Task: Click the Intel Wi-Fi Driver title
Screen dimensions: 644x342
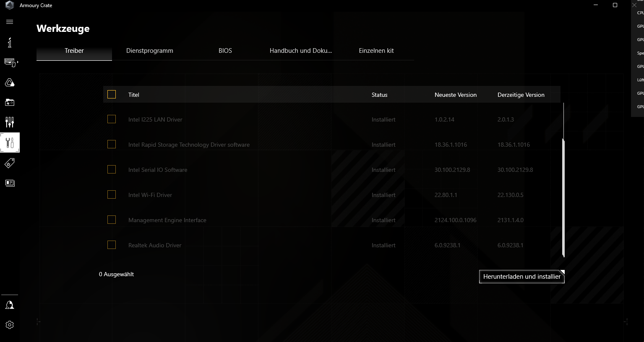Action: (x=150, y=195)
